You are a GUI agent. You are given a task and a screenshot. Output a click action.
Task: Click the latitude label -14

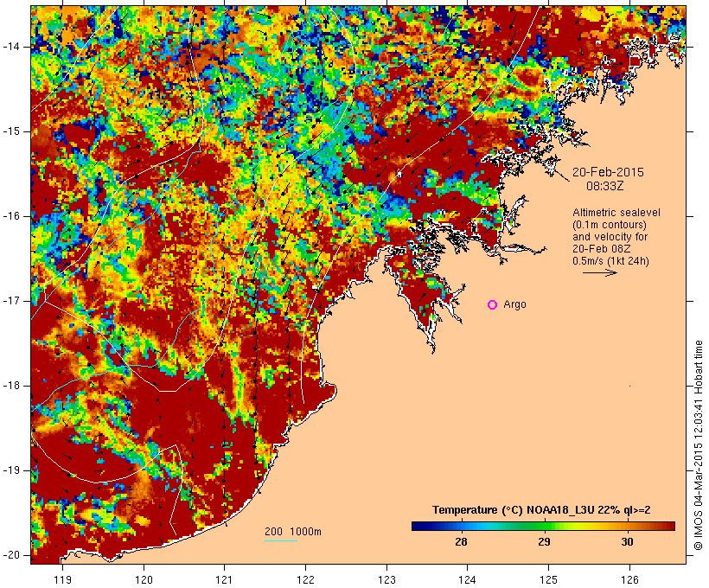(11, 47)
